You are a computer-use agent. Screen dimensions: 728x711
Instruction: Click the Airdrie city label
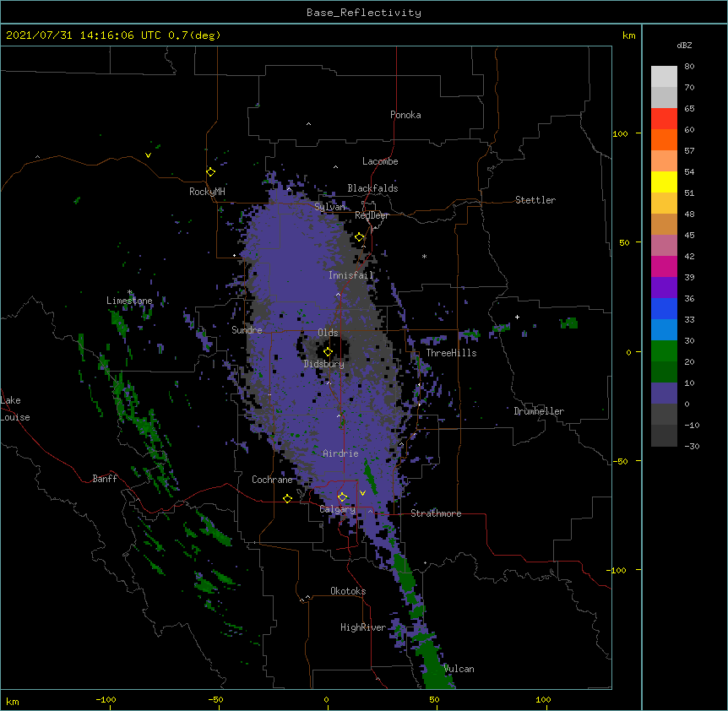(340, 453)
